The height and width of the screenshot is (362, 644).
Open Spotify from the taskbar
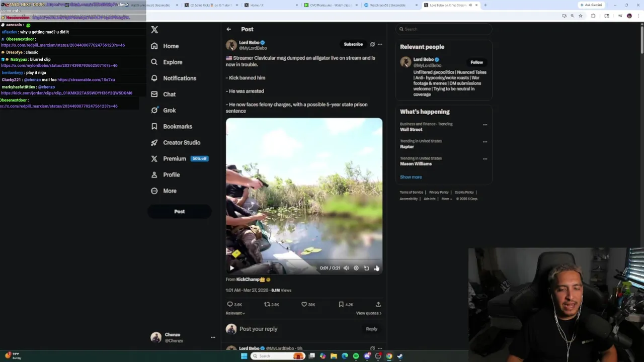point(356,356)
